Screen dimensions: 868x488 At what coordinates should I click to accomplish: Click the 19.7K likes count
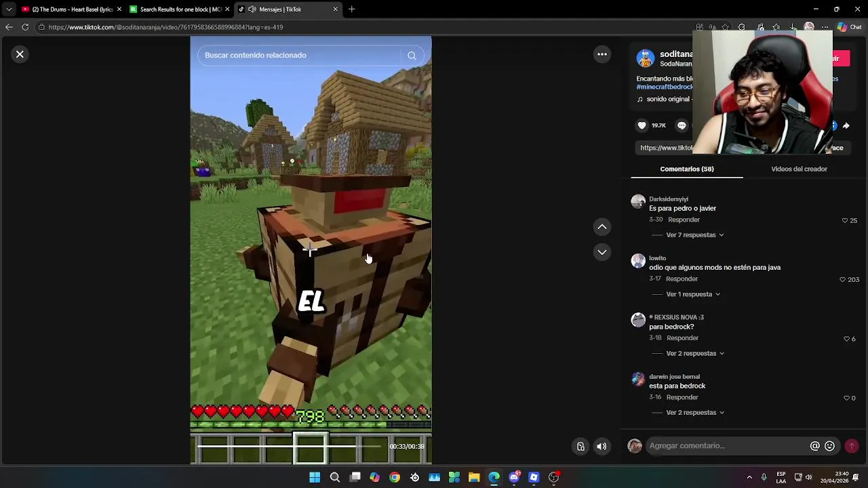click(x=658, y=125)
